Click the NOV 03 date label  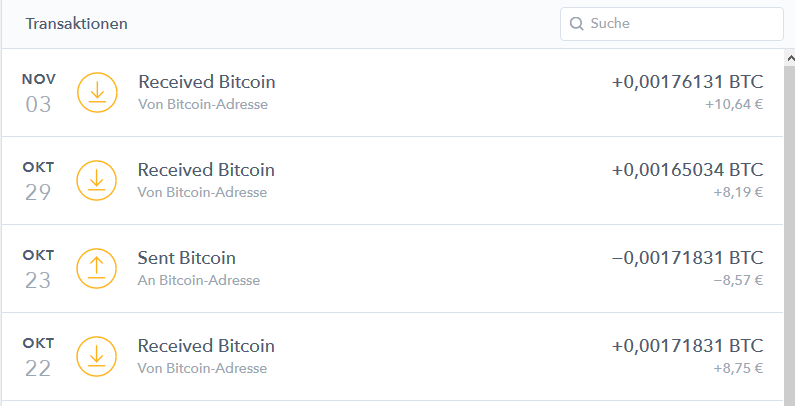tap(39, 93)
